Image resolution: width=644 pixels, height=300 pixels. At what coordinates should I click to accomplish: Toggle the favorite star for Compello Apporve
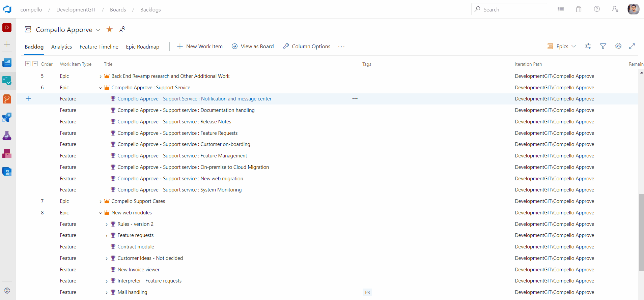click(109, 29)
